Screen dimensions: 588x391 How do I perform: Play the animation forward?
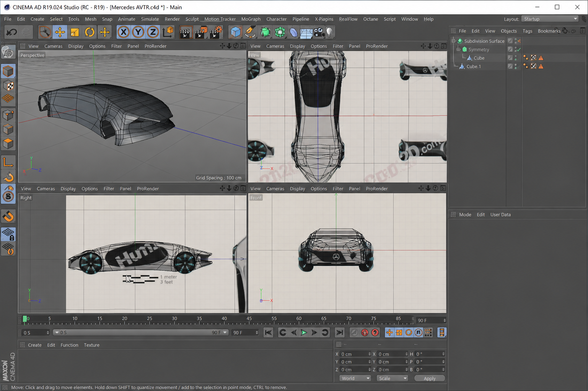(x=304, y=333)
